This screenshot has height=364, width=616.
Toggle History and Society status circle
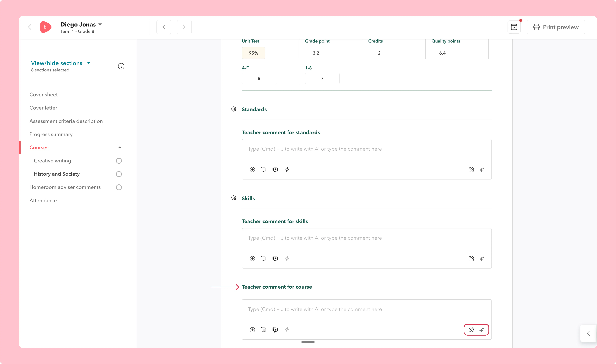pos(119,174)
